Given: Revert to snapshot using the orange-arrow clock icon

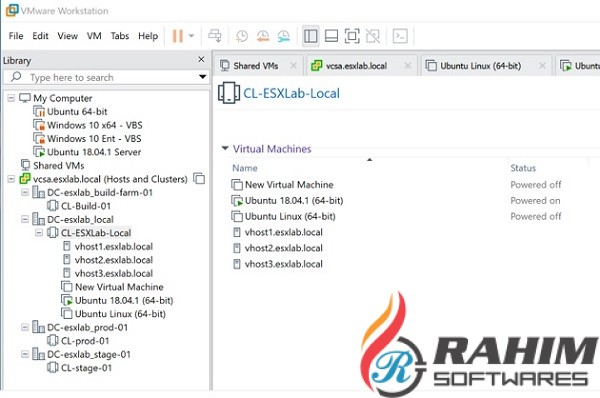Looking at the screenshot, I should pos(263,36).
